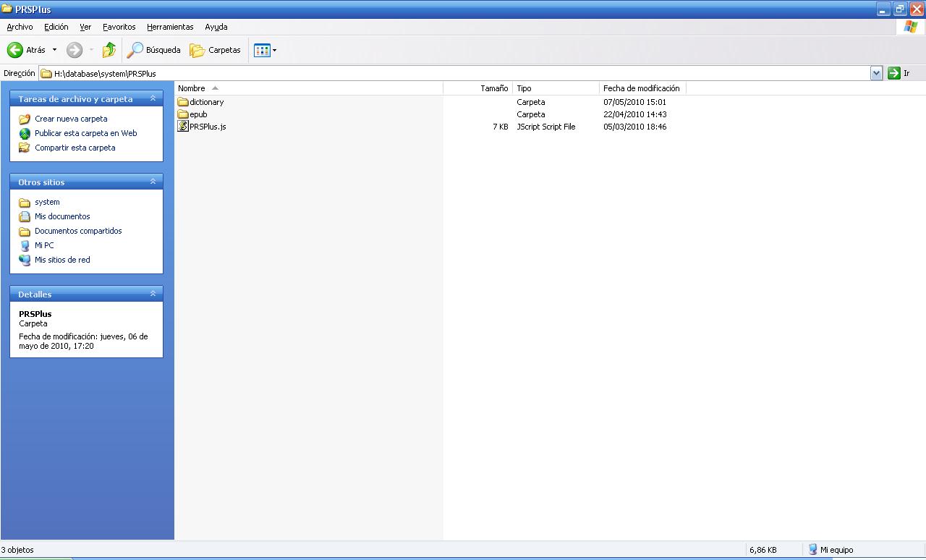Image resolution: width=926 pixels, height=560 pixels.
Task: Click the Windows flag logo icon
Action: [x=911, y=27]
